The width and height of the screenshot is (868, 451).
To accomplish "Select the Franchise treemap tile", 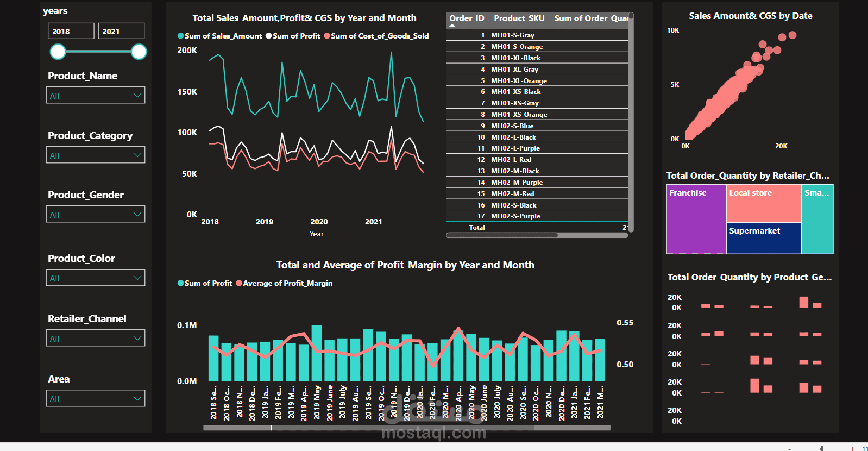I will tap(696, 219).
